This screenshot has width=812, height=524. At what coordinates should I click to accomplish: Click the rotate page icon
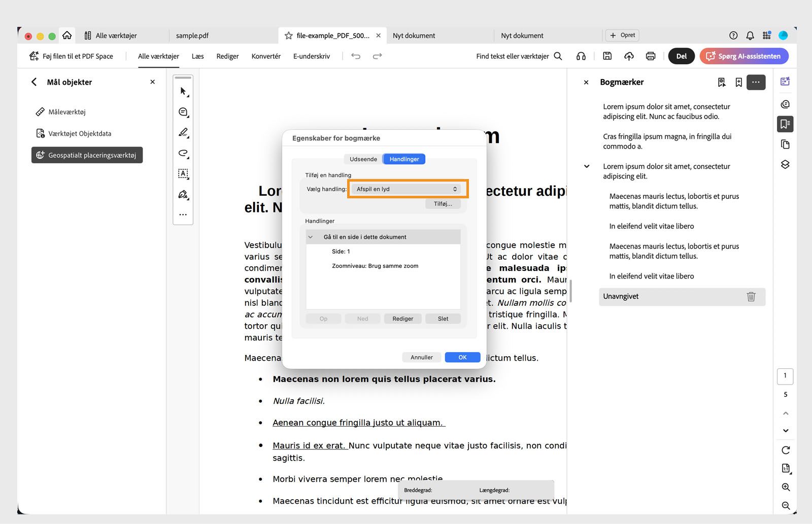click(786, 450)
